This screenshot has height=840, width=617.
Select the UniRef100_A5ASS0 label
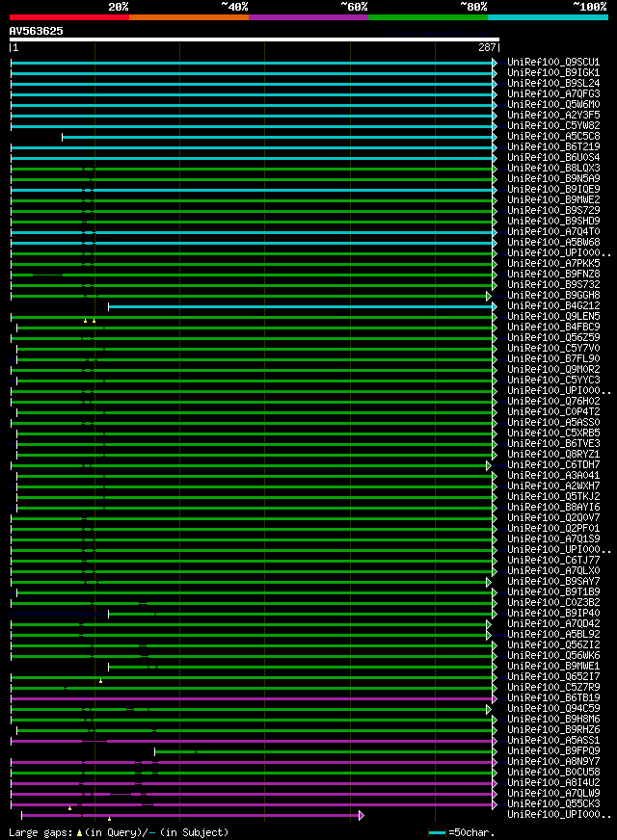point(553,423)
